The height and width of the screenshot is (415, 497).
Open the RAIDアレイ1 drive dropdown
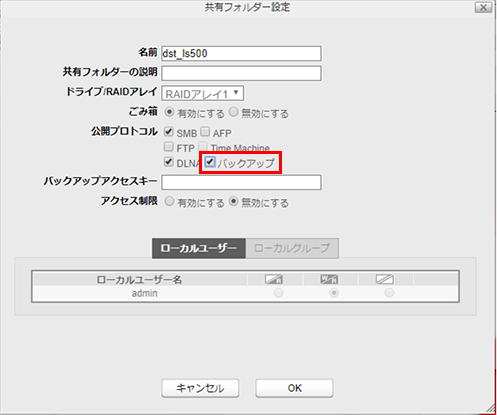tap(203, 93)
